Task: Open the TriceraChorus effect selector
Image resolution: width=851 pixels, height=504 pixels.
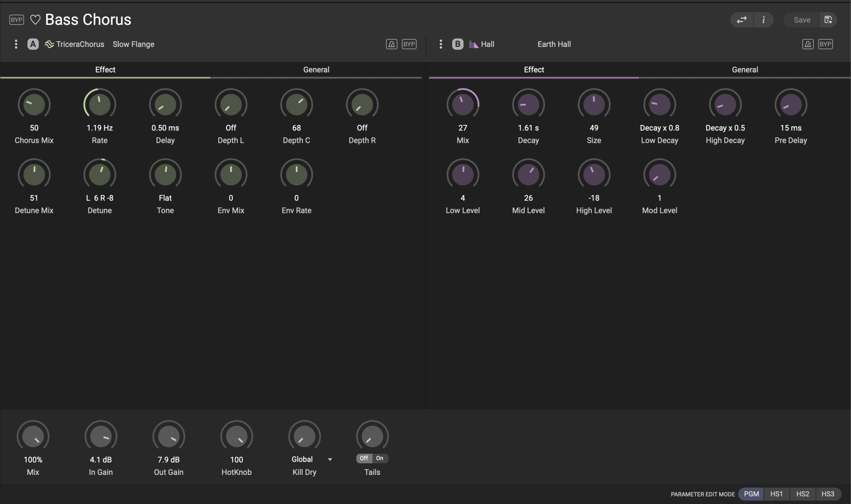Action: click(80, 44)
